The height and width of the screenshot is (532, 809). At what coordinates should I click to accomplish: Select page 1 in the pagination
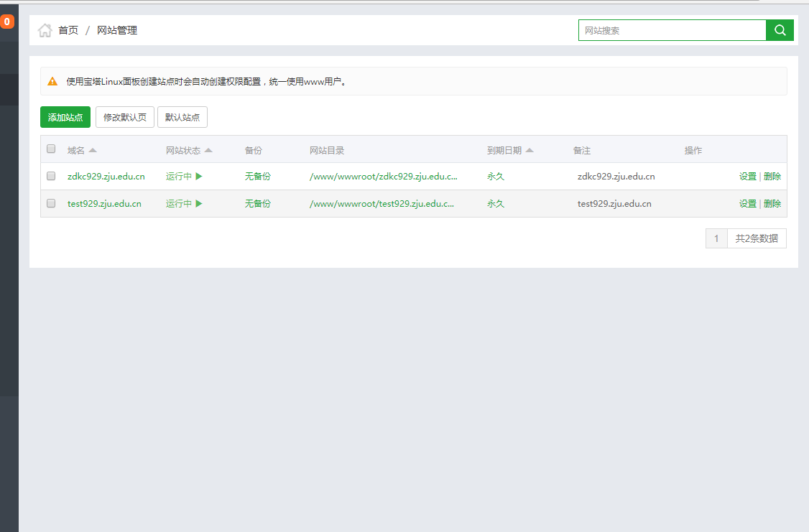[x=716, y=238]
